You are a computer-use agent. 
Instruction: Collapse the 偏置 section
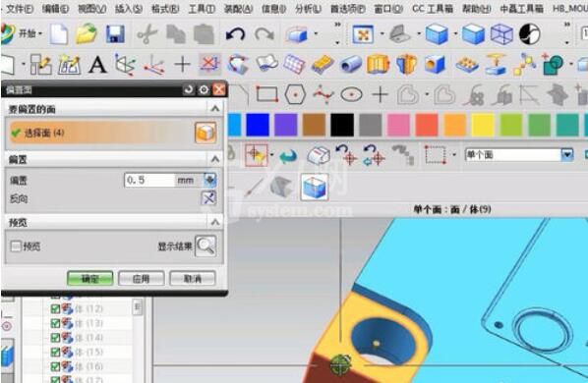[x=215, y=159]
